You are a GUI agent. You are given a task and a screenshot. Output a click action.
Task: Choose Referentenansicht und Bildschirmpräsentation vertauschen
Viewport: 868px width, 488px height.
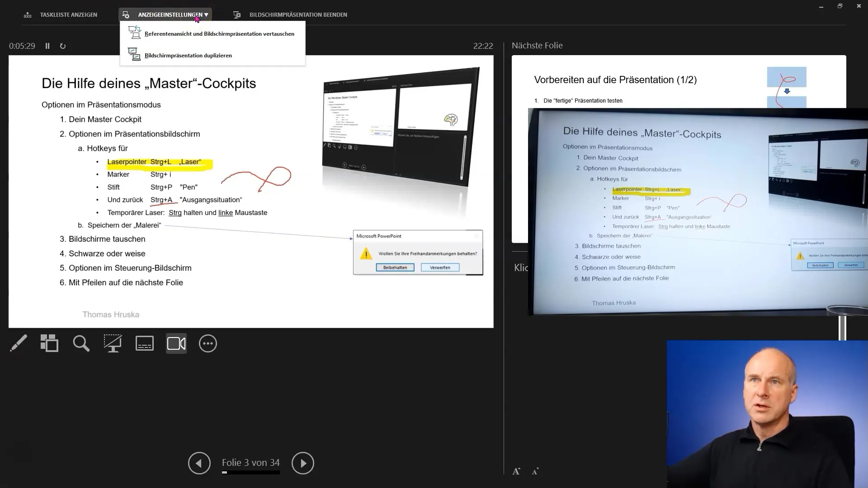coord(212,34)
